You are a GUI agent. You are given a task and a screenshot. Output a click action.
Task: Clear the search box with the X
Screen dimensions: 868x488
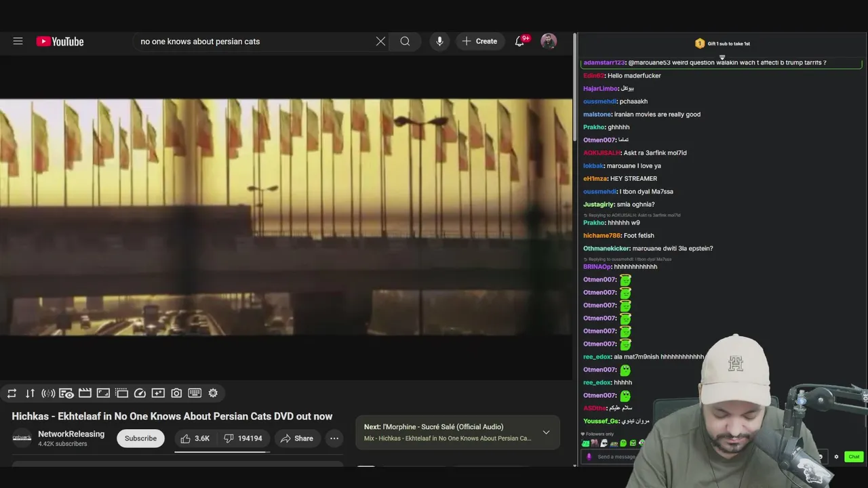pyautogui.click(x=380, y=41)
